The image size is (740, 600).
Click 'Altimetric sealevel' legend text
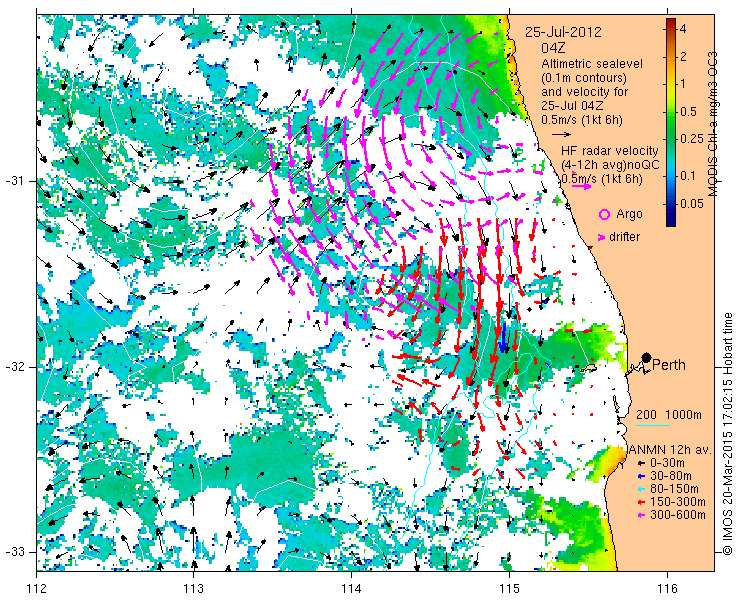[592, 63]
